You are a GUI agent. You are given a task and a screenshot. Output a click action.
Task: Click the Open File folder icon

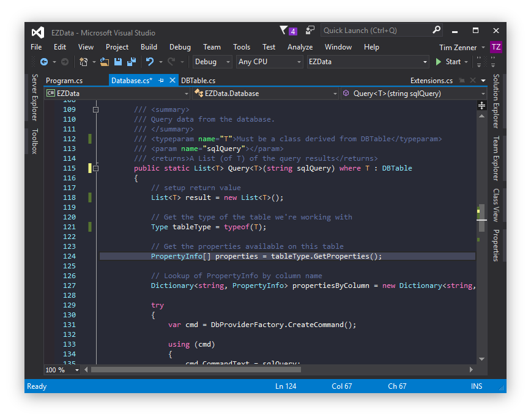click(105, 62)
